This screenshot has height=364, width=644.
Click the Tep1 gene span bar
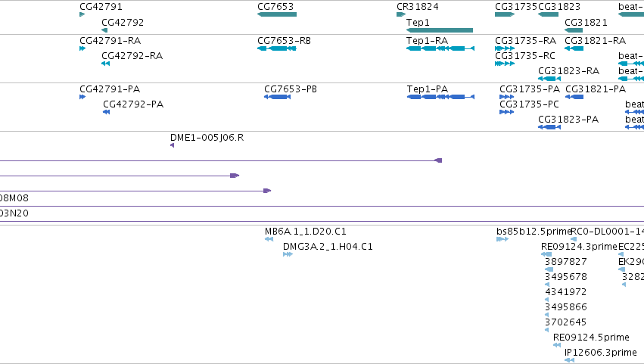pos(440,30)
